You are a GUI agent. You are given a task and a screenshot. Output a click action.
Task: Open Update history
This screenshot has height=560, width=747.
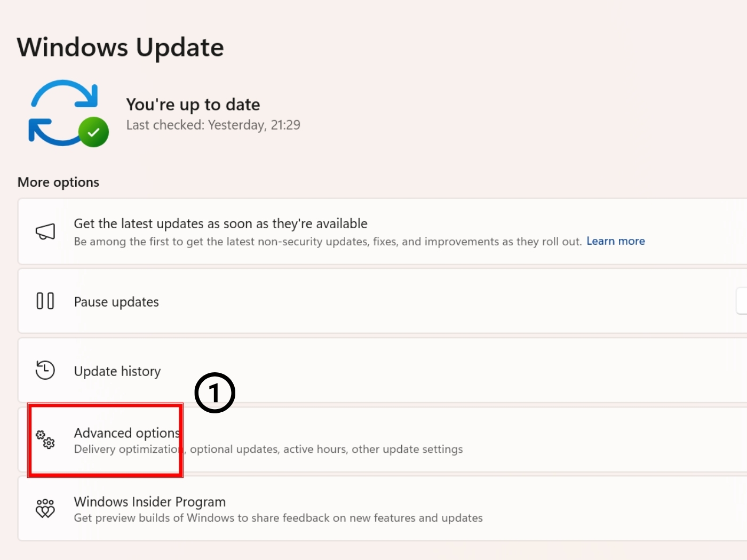click(382, 370)
